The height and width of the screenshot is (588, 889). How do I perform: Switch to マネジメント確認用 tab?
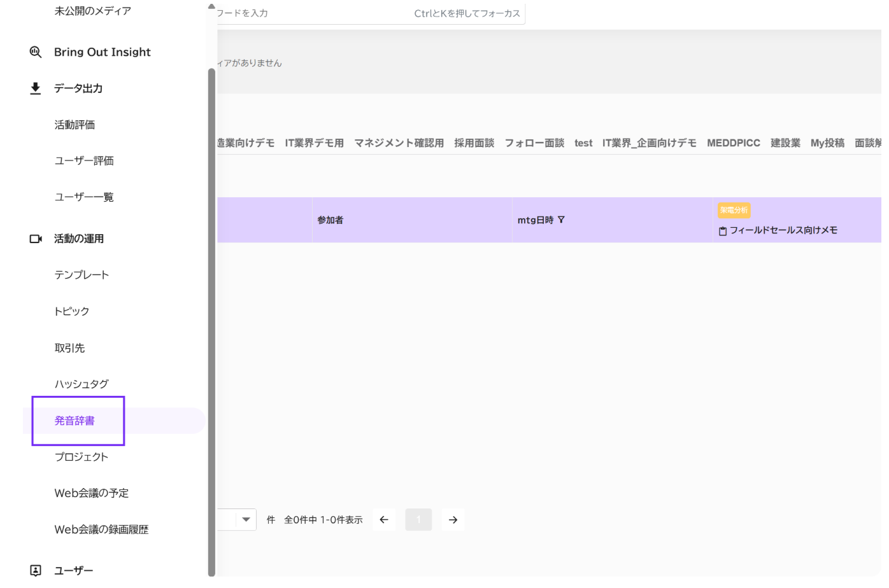point(399,143)
